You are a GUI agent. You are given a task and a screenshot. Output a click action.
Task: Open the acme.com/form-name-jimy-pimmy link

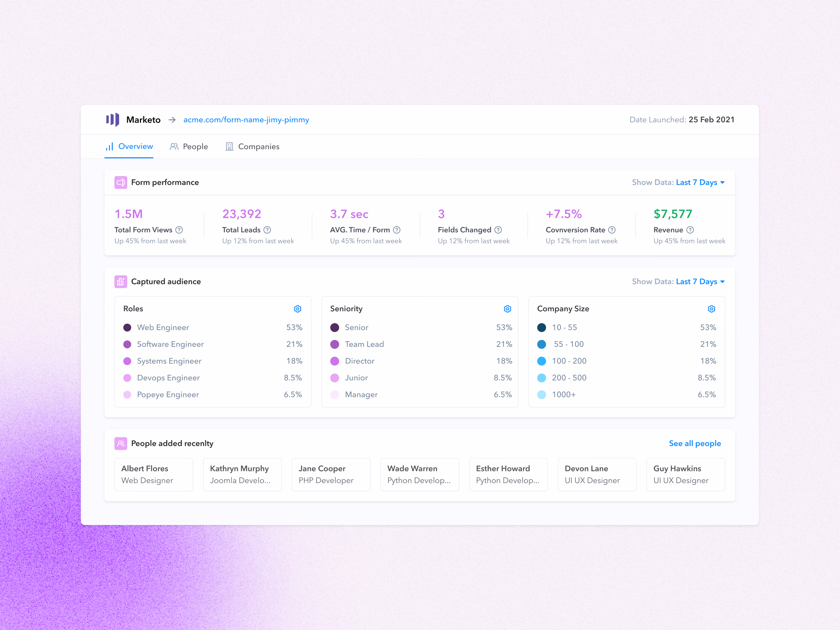[246, 120]
